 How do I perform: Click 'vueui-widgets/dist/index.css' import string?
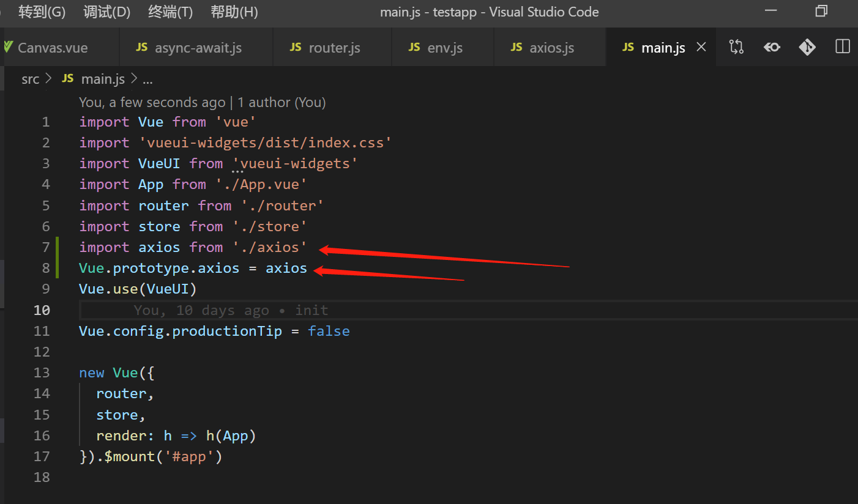(265, 143)
